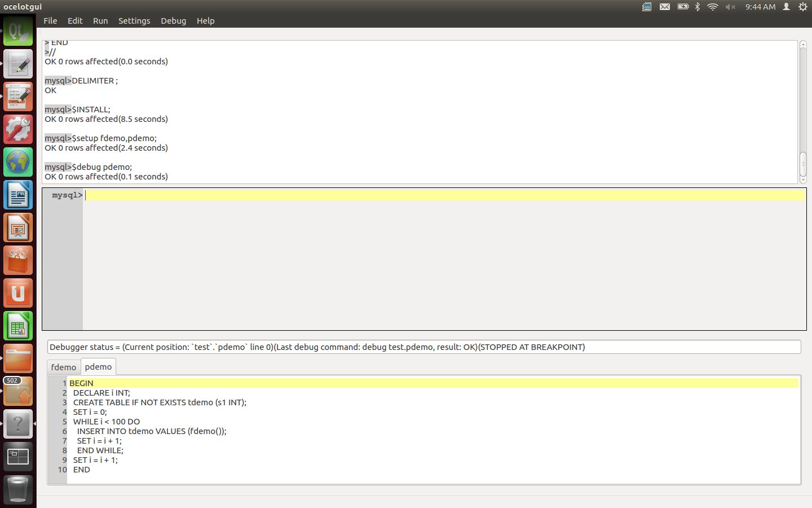Click history line '$debug pdemo;'
Viewport: 812px width, 508px height.
coord(101,167)
